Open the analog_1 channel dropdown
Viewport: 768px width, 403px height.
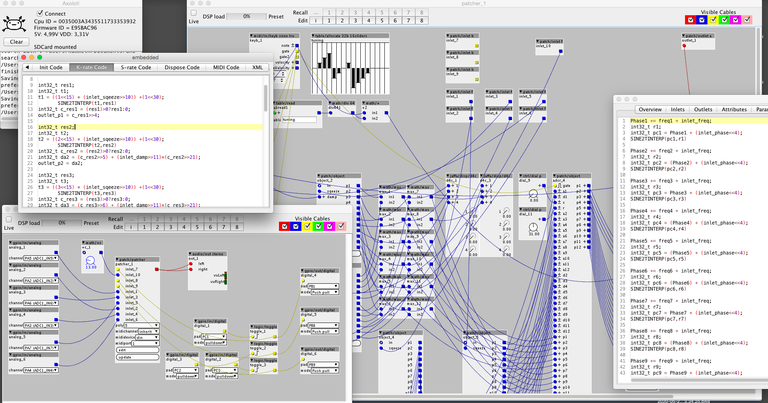pyautogui.click(x=40, y=258)
